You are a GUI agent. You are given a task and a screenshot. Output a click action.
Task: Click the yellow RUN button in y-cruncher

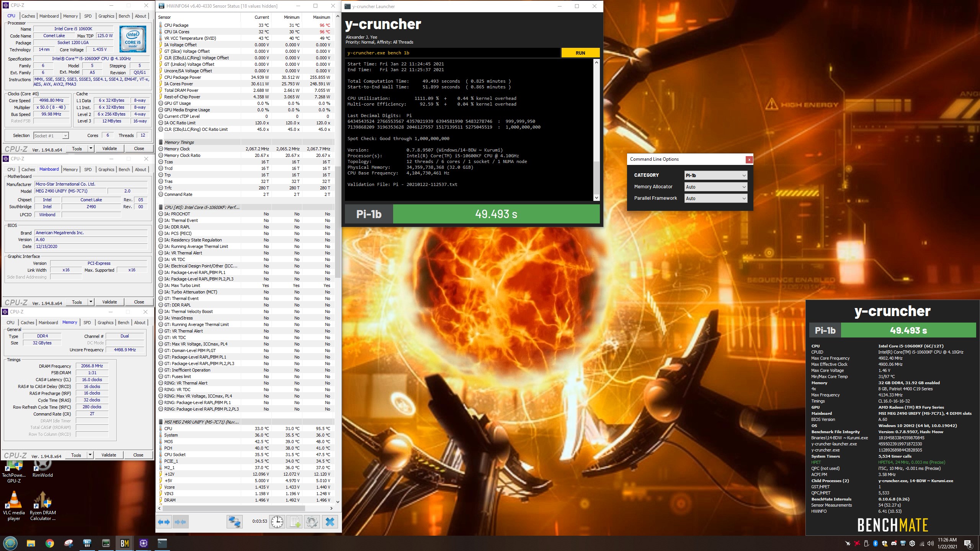point(580,53)
